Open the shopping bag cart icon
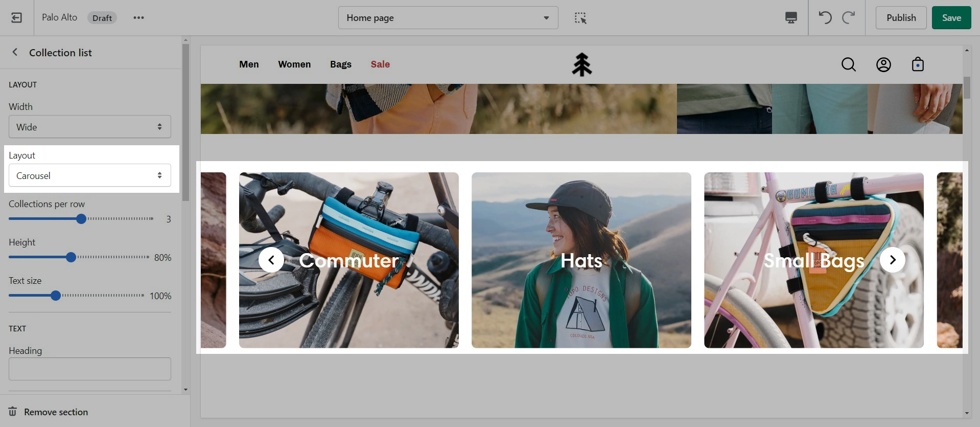Viewport: 980px width, 427px height. click(918, 64)
